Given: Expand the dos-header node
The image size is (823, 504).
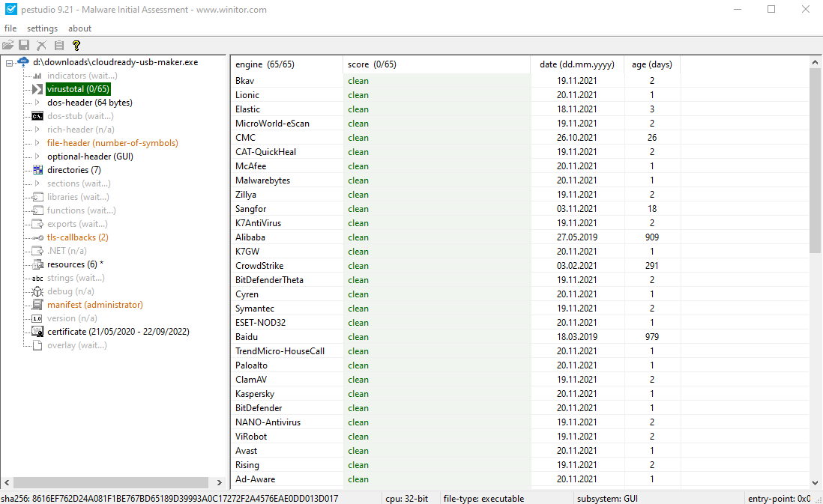Looking at the screenshot, I should click(x=37, y=103).
